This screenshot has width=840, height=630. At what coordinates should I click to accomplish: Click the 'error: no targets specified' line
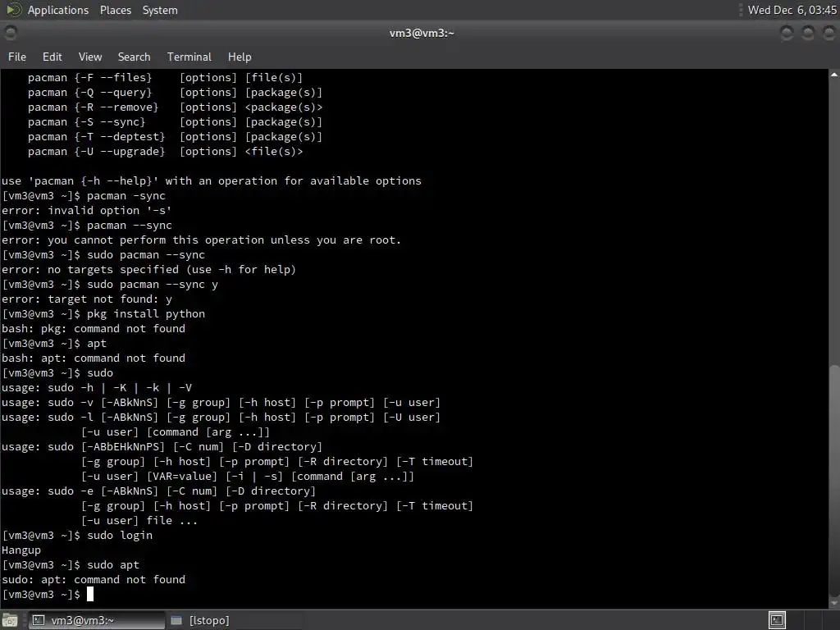(148, 269)
